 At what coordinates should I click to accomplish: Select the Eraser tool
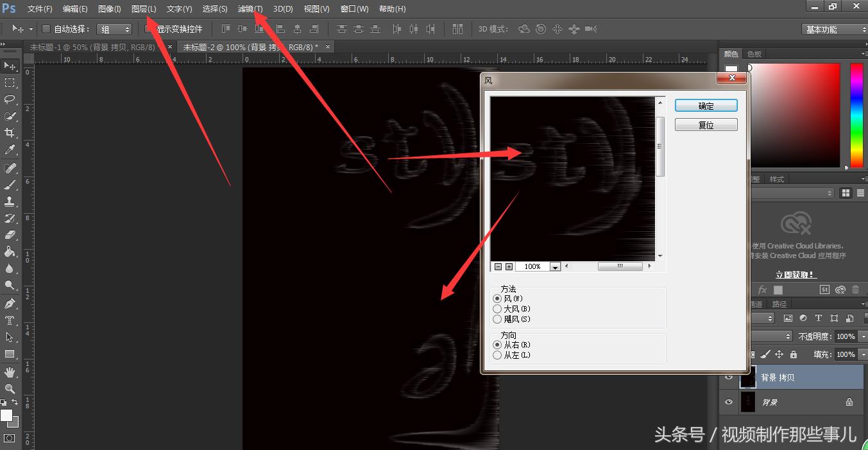pyautogui.click(x=10, y=234)
